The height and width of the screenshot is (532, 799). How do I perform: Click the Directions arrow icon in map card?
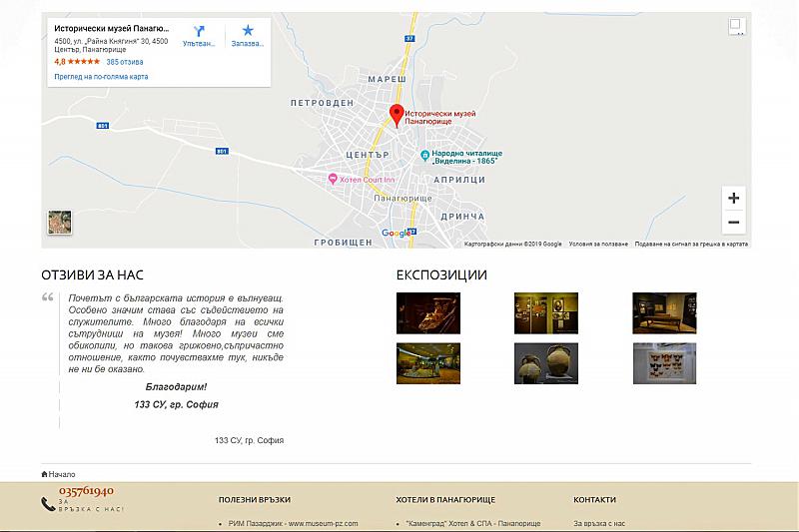point(198,31)
